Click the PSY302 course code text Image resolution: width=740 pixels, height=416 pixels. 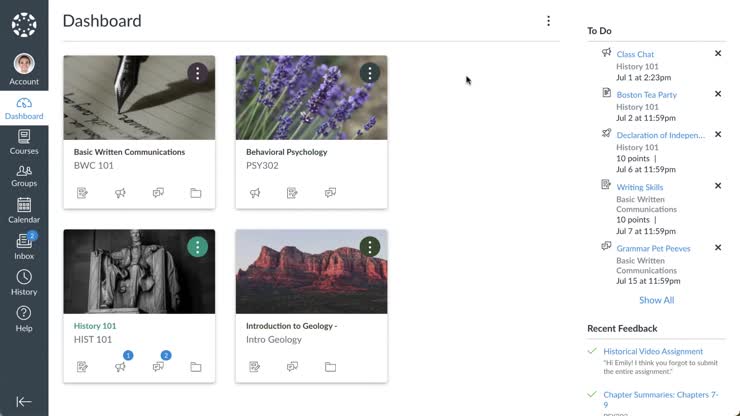pyautogui.click(x=262, y=166)
